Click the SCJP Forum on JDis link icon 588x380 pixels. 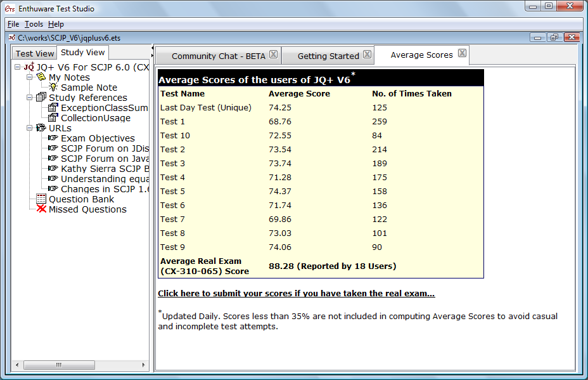point(53,148)
